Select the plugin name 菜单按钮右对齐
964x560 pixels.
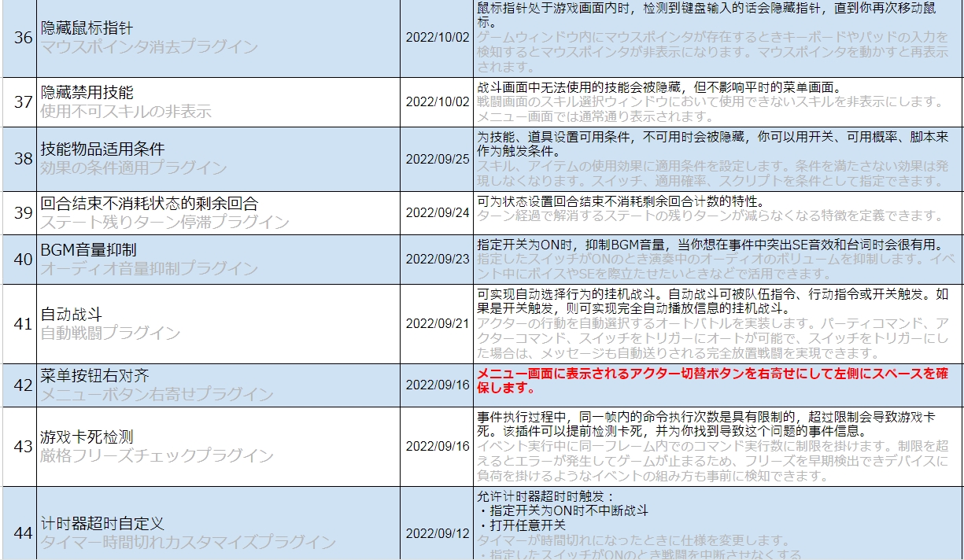coord(95,376)
